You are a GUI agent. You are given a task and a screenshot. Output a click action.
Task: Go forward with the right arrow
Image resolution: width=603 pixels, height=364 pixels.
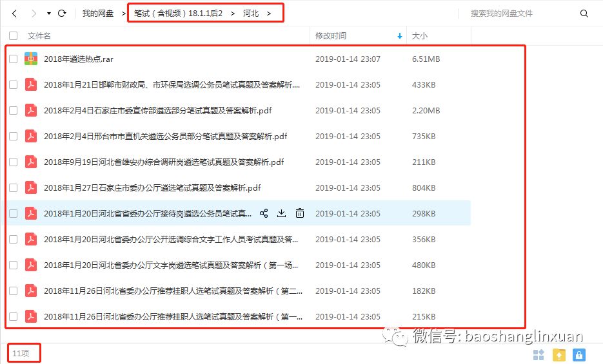[34, 14]
